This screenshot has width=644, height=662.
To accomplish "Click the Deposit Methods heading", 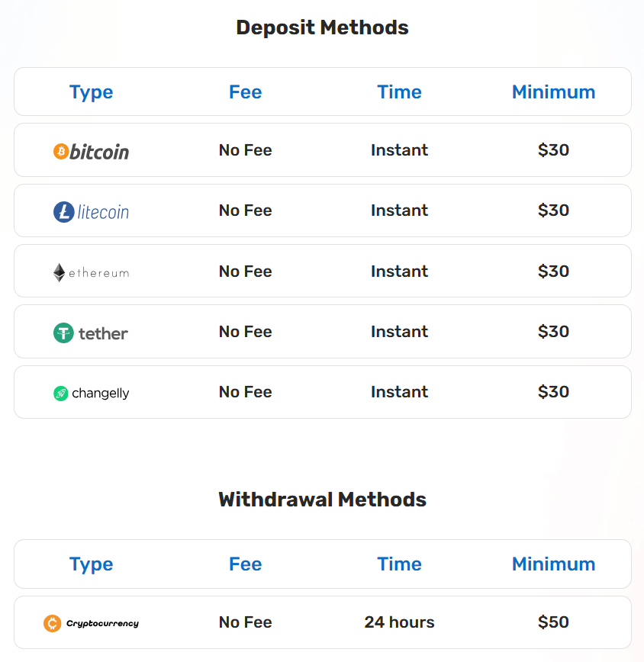I will (322, 28).
